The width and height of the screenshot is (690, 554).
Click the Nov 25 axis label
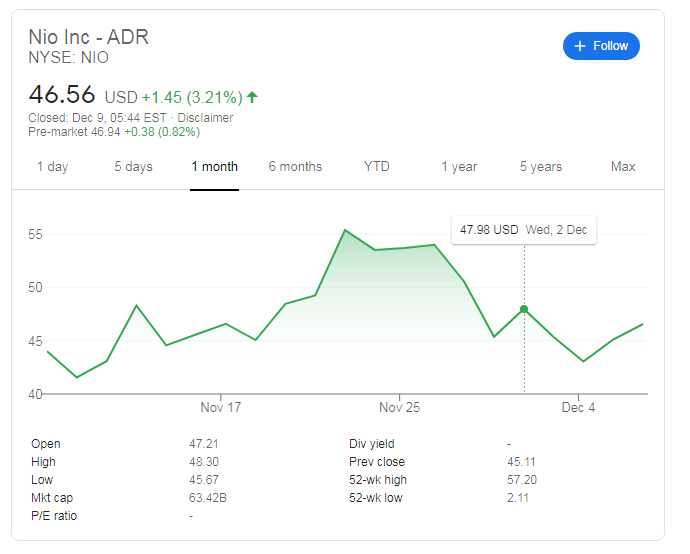pos(400,407)
